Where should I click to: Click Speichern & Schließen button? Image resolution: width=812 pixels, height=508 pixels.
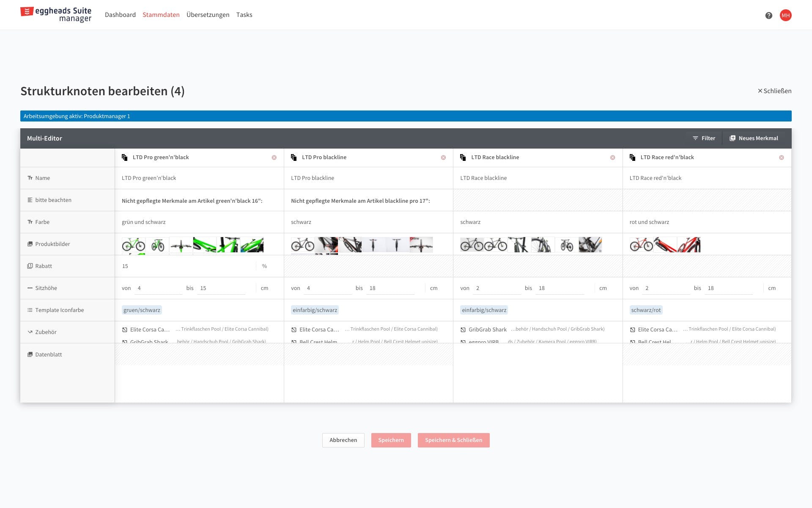[x=453, y=440]
